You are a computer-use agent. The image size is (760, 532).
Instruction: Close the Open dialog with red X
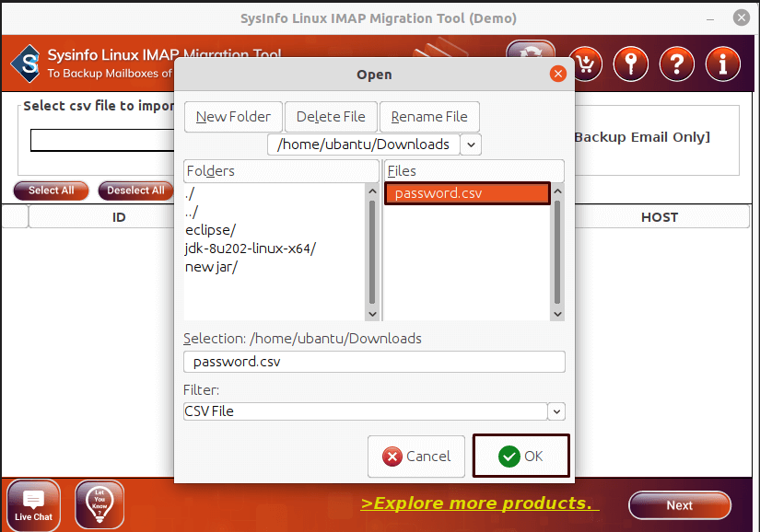click(558, 74)
